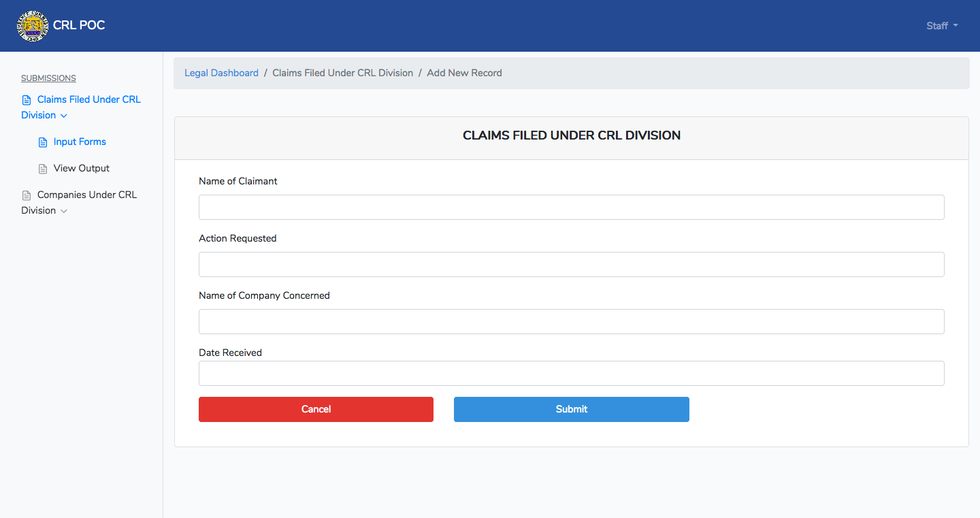
Task: Open Claims Filed Under CRL Division menu item
Action: (81, 107)
